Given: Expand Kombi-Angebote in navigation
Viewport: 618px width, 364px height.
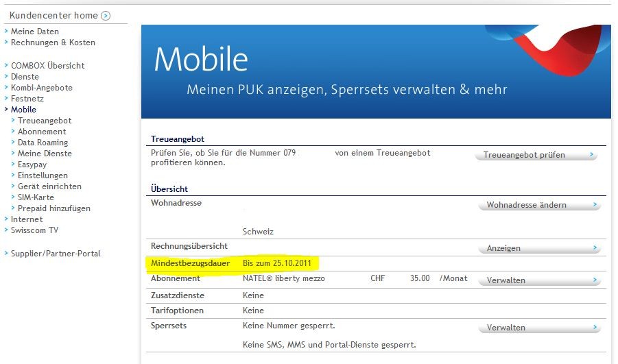Looking at the screenshot, I should point(41,88).
